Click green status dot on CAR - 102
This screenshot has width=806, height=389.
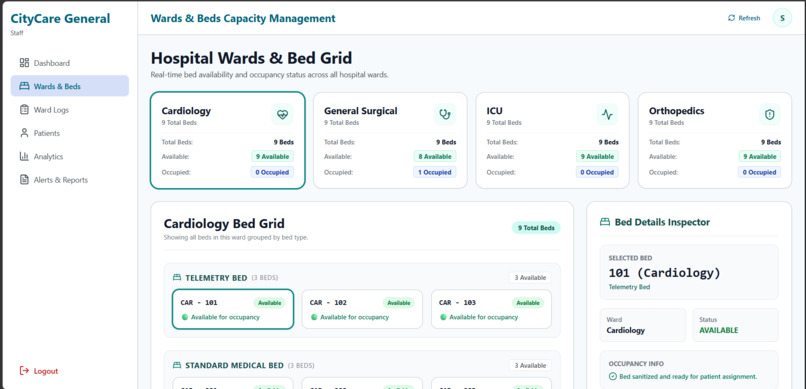click(314, 317)
